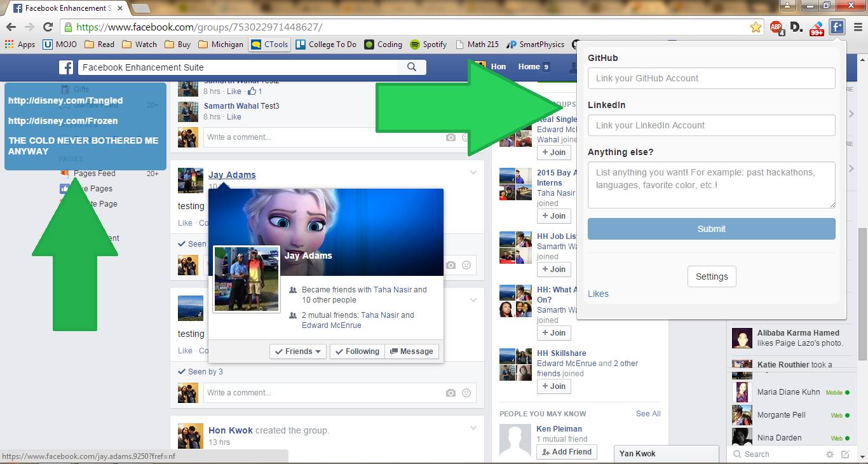Open the Watch bookmarks folder
The width and height of the screenshot is (868, 464).
[x=140, y=44]
